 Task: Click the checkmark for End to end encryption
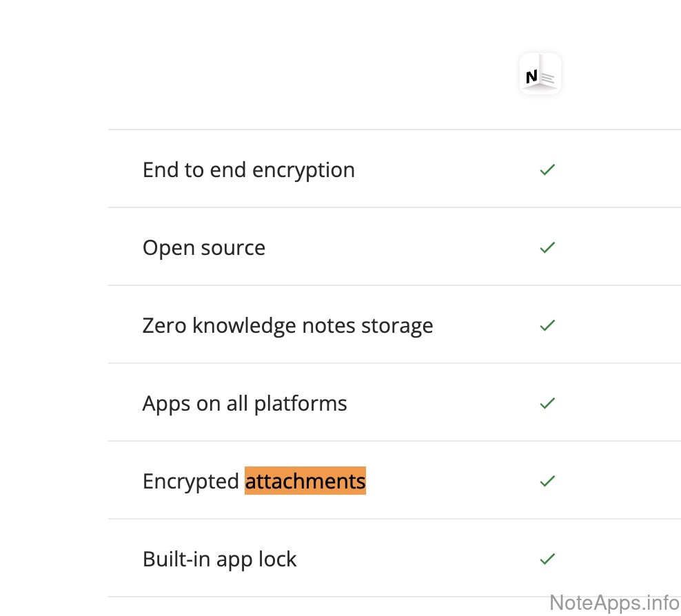coord(547,170)
